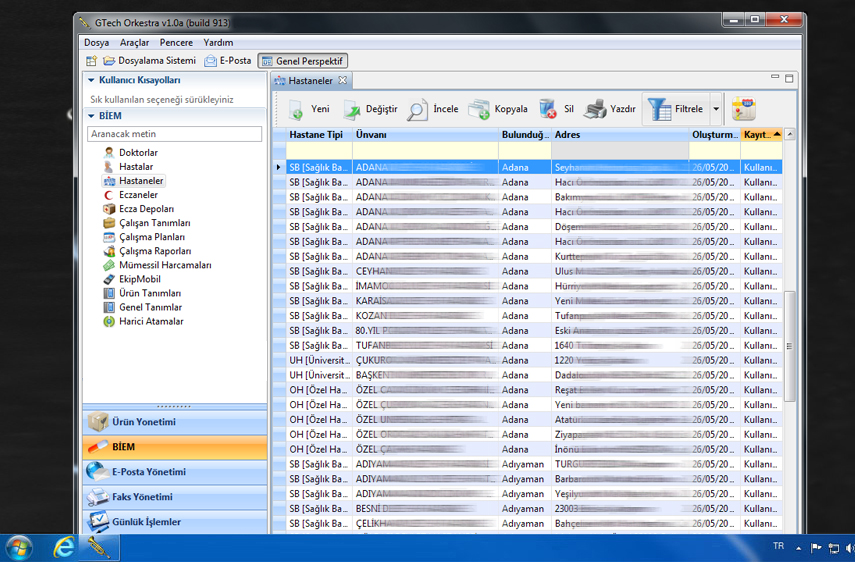Click the TR language indicator
This screenshot has width=855, height=562.
tap(778, 546)
